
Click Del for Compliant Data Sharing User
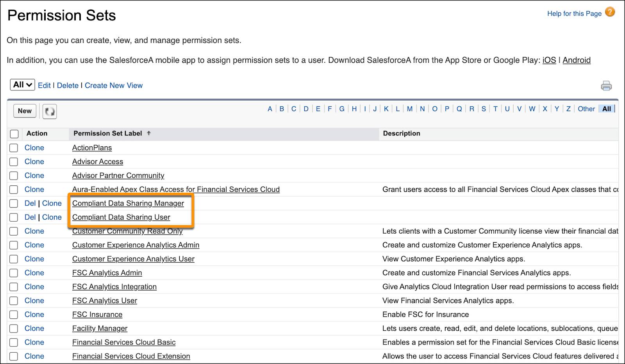click(x=30, y=217)
